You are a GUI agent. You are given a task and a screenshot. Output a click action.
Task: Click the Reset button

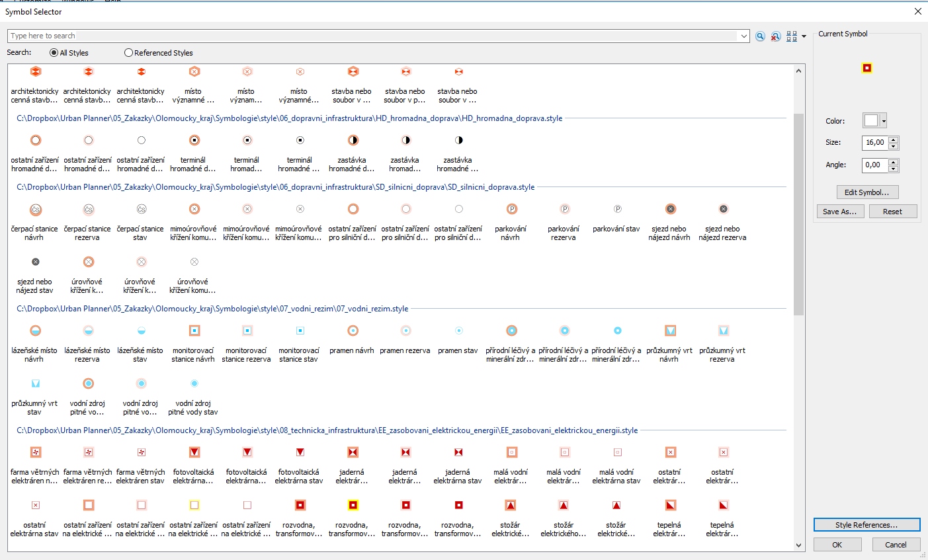click(x=892, y=212)
